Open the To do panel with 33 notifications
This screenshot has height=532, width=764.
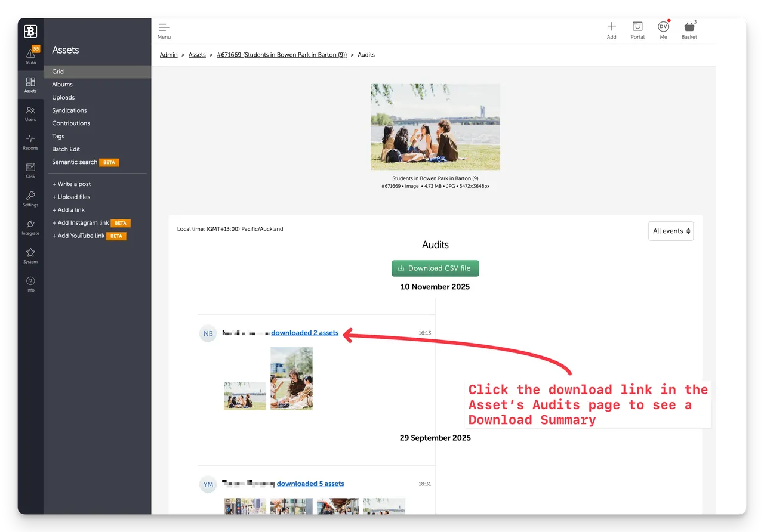pos(30,55)
